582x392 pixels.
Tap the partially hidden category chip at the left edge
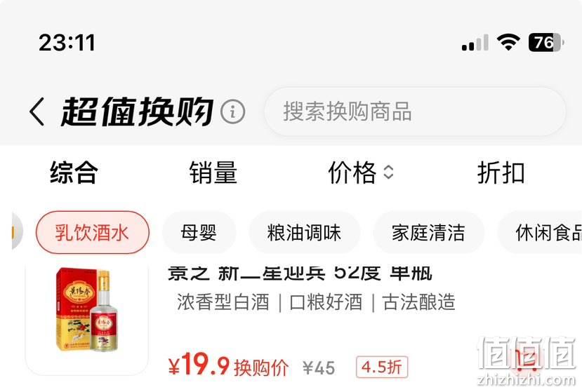click(x=18, y=233)
